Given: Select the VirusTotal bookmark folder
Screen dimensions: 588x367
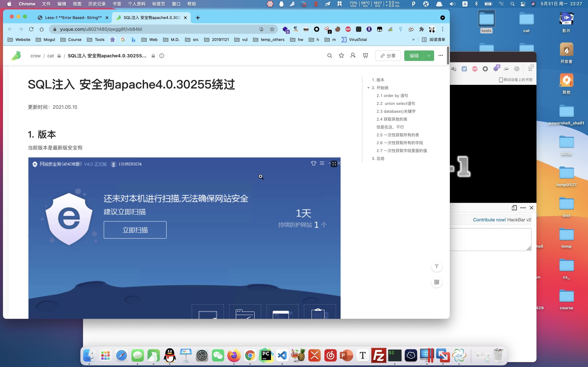Looking at the screenshot, I should point(357,39).
